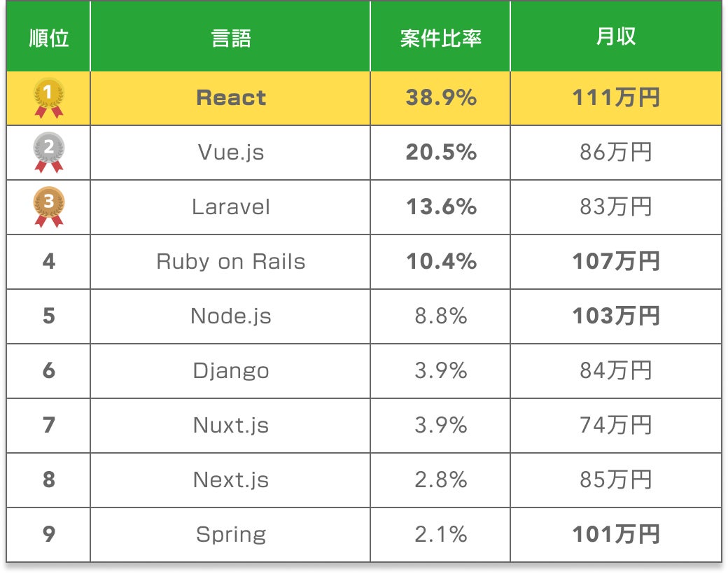Click the gold first-place medal icon

(x=48, y=97)
